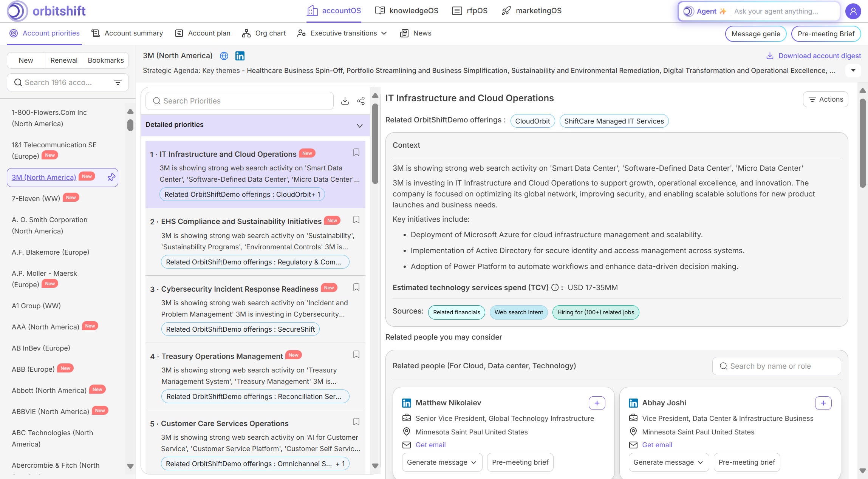Bookmark IT Infrastructure and Cloud Operations priority
Screen dimensions: 868x479
(x=356, y=152)
